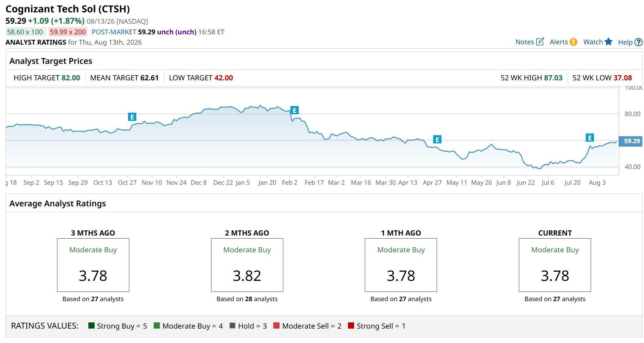
Task: Click the POST-MARKET label
Action: click(114, 32)
